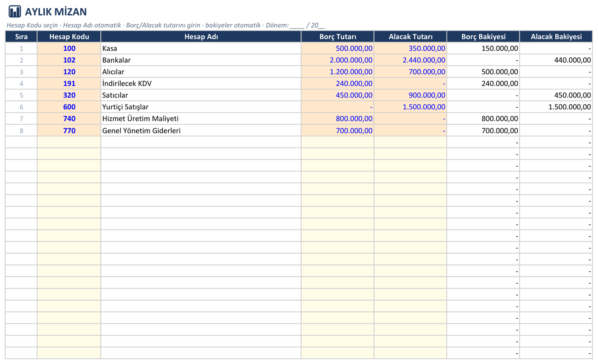Edit Hizmet Üretim Maliyeti debit 800.000,00
The width and height of the screenshot is (598, 364).
(338, 119)
